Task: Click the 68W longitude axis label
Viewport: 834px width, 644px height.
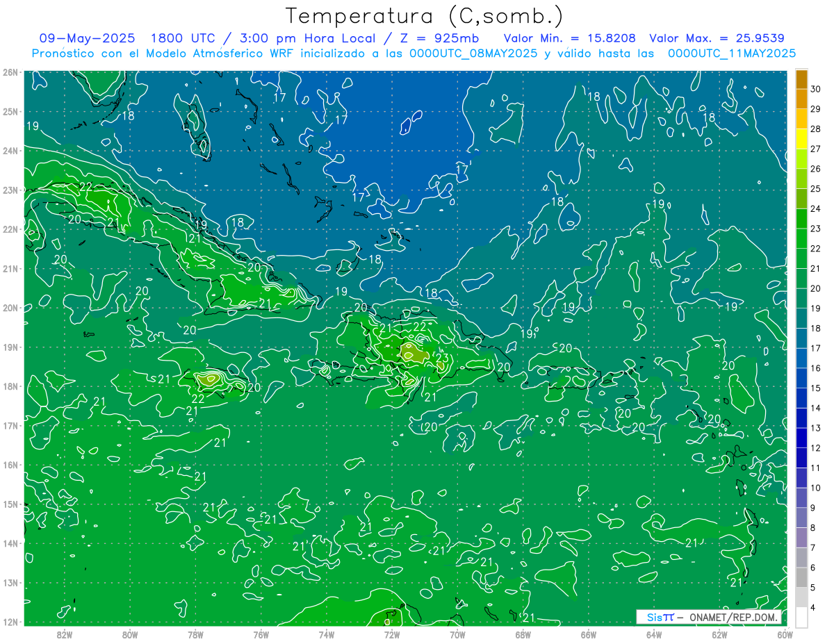Action: 523,635
